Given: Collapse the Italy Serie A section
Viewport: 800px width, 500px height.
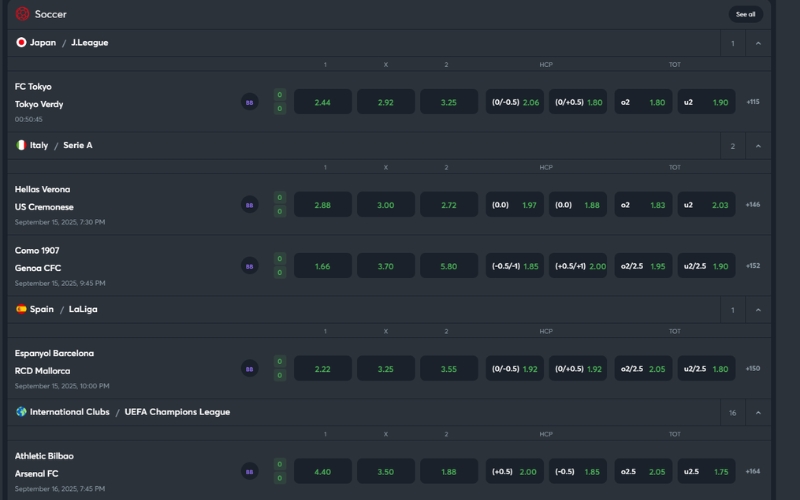Looking at the screenshot, I should point(758,146).
